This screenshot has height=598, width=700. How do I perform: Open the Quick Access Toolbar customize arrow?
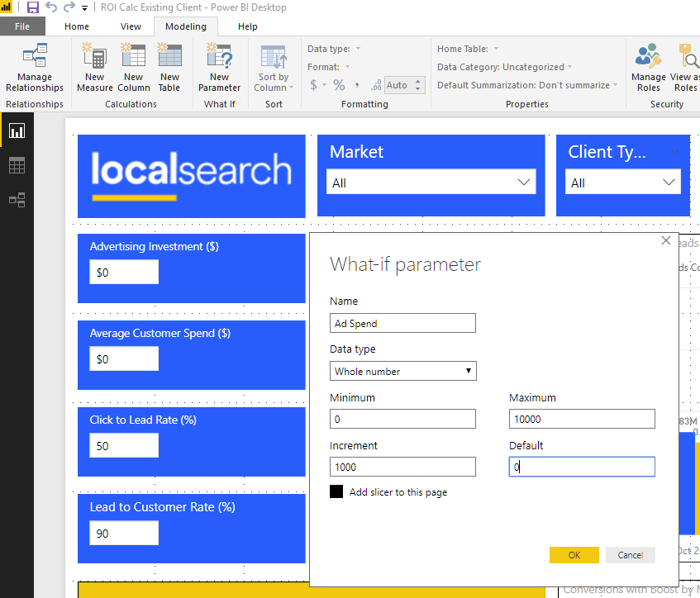click(84, 8)
